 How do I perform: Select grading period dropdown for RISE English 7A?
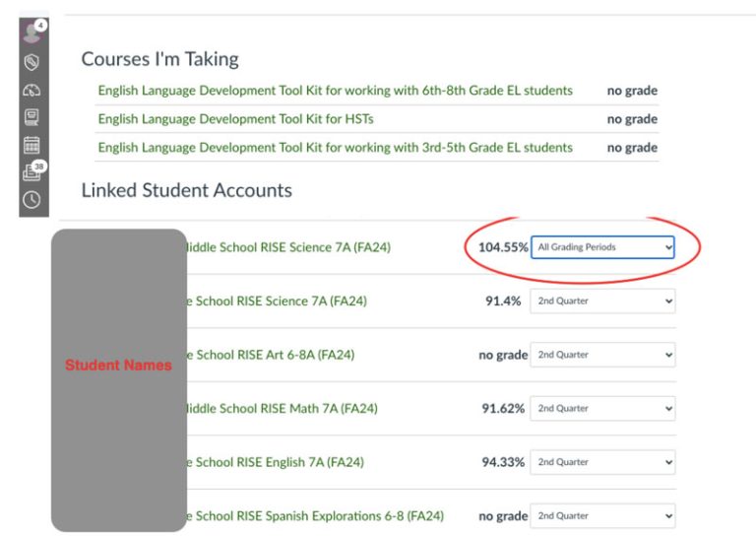[x=603, y=462]
